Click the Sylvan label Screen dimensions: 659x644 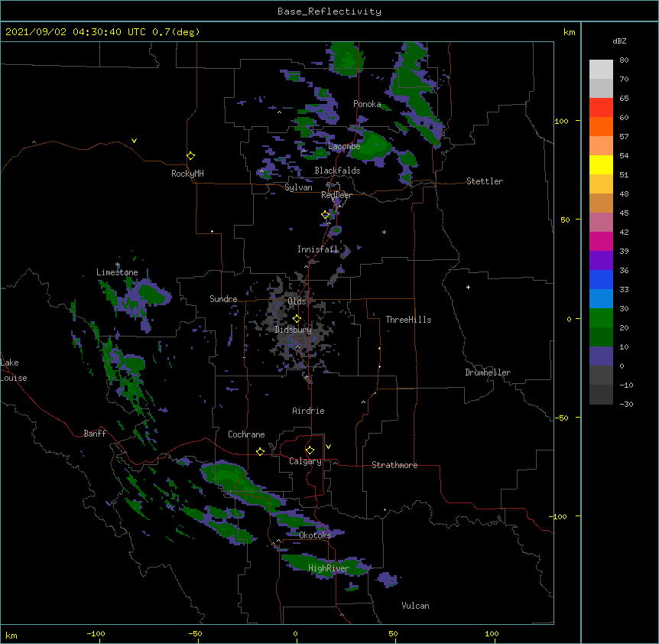click(x=298, y=187)
